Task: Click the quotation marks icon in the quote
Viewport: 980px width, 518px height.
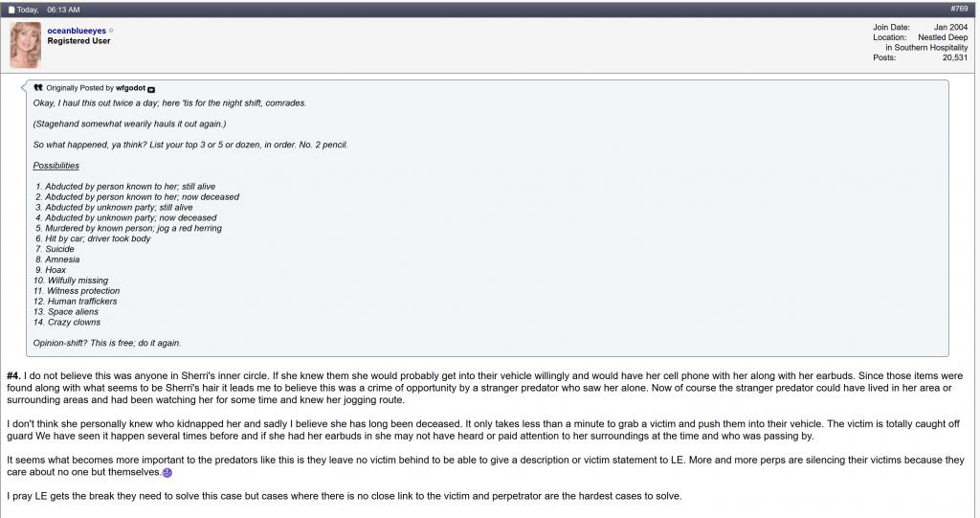Action: coord(38,87)
